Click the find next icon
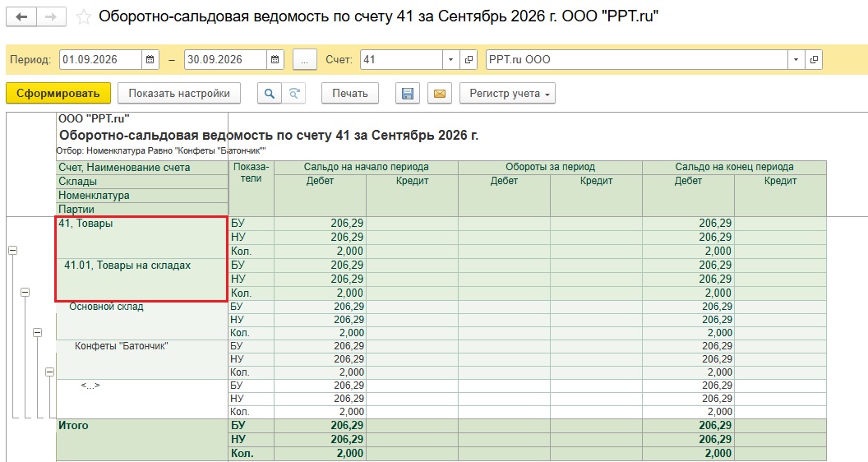The height and width of the screenshot is (462, 868). click(294, 94)
